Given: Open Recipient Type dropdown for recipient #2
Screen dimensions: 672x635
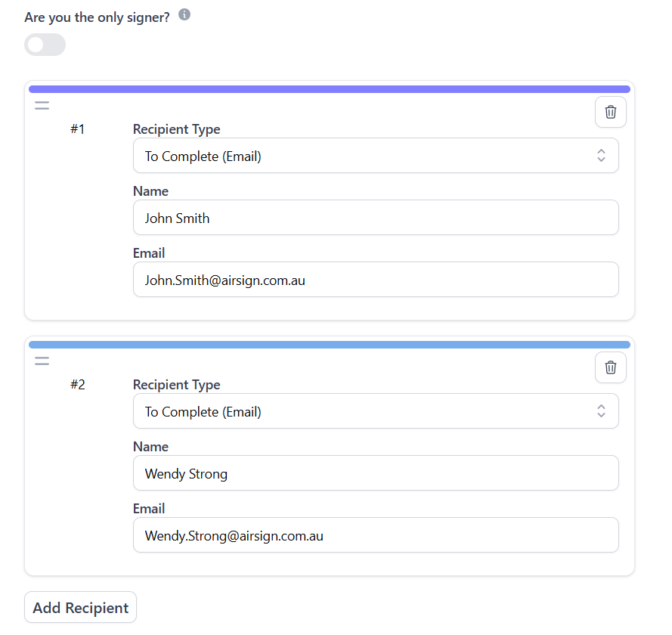Looking at the screenshot, I should [376, 411].
